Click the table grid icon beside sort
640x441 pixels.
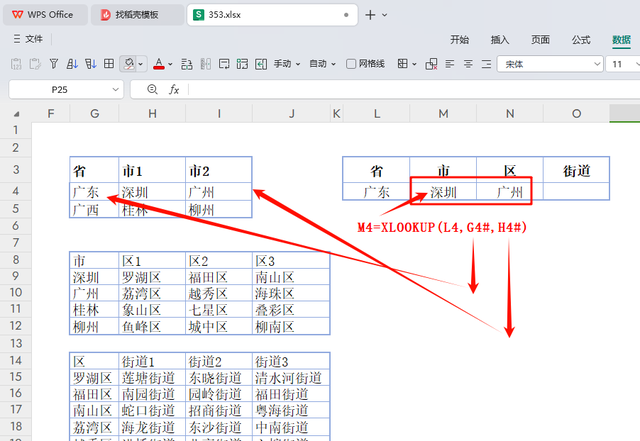109,64
